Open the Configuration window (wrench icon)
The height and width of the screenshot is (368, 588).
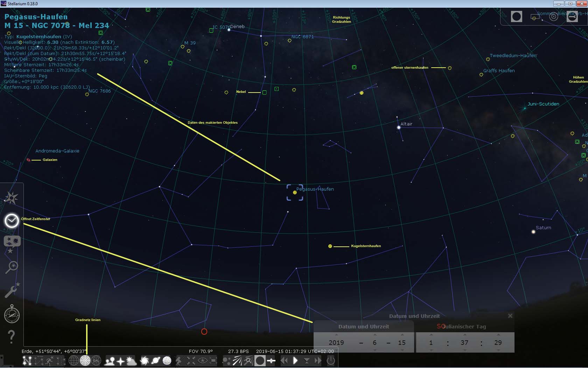[12, 290]
